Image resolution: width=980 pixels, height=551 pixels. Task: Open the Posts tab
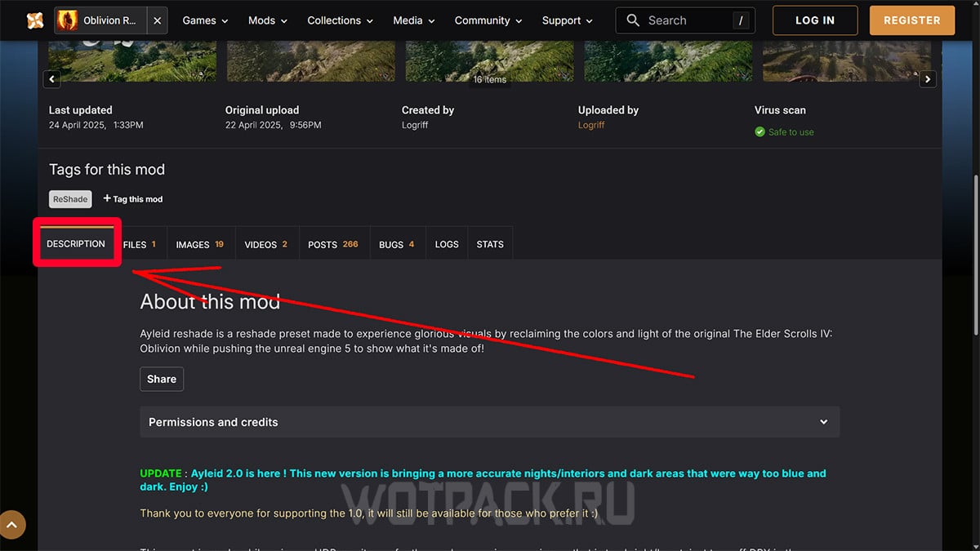coord(333,244)
